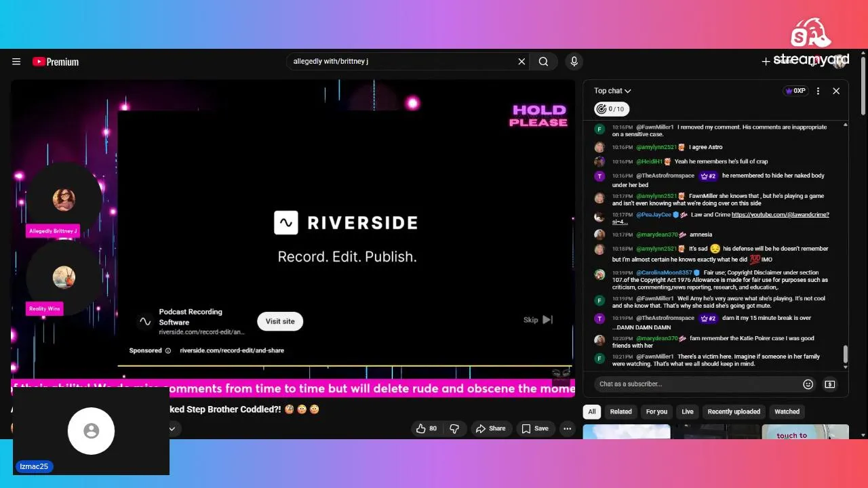Start voice search with microphone
Viewport: 868px width, 488px height.
click(574, 62)
